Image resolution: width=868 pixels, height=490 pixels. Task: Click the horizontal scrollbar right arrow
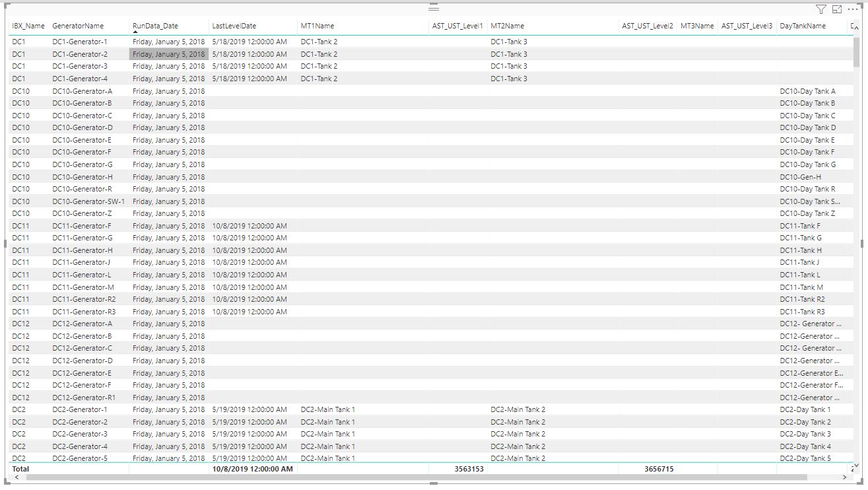coord(844,477)
